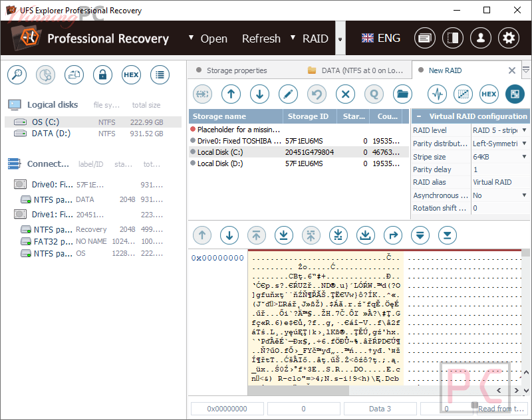Open the HEX viewer from left toolbar
Image resolution: width=532 pixels, height=420 pixels.
pos(131,74)
